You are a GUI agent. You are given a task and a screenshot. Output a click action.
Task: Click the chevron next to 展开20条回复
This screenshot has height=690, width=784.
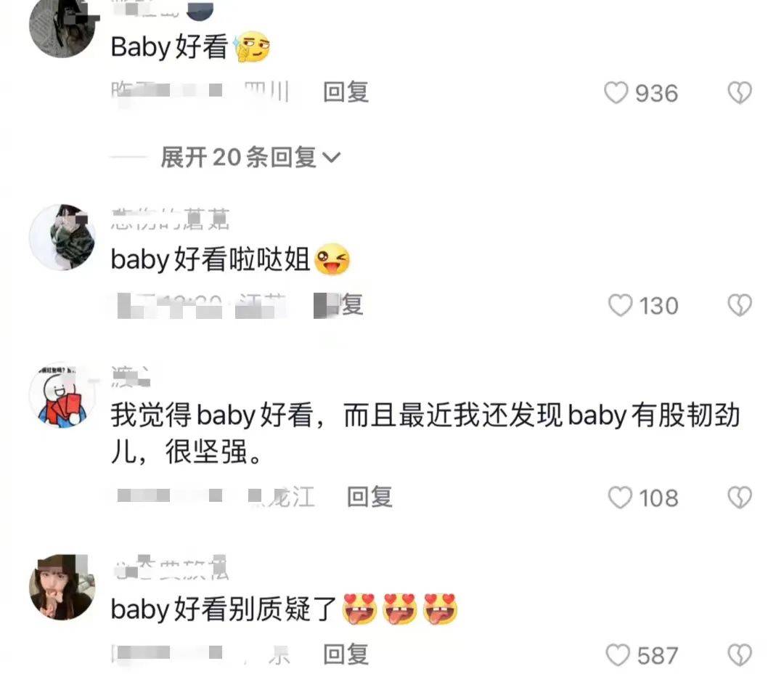click(x=332, y=158)
